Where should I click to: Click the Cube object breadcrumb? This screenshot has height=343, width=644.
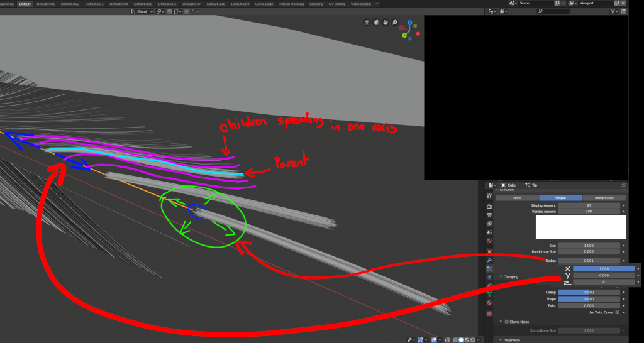point(508,185)
